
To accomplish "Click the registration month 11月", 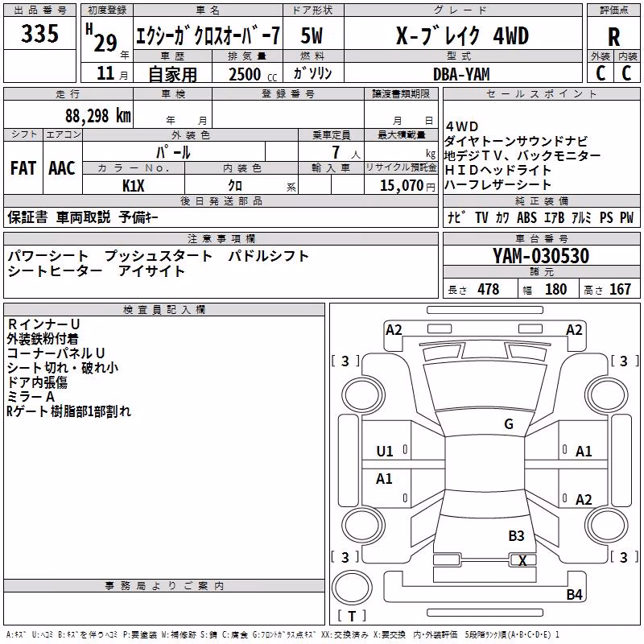I will pyautogui.click(x=112, y=73).
